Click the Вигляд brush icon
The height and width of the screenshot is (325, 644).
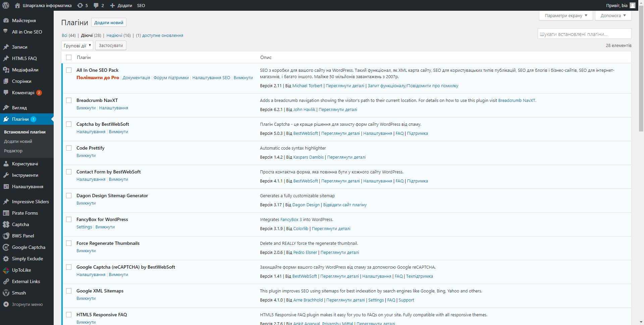6,108
